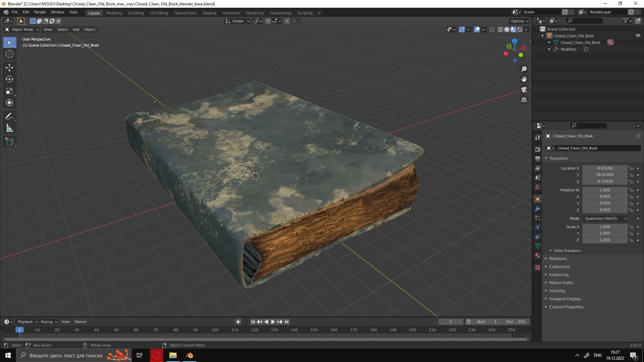Click the End frame 250 field
644x362 pixels.
516,322
